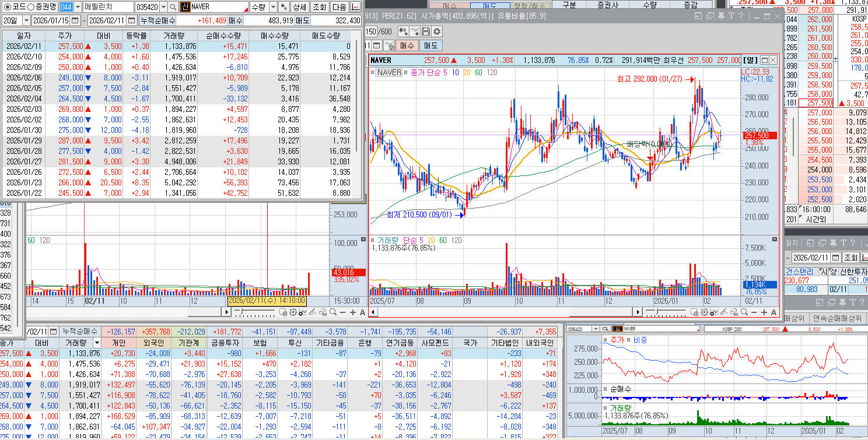The height and width of the screenshot is (440, 868).
Task: Open the 수량 unit dropdown
Action: [273, 7]
